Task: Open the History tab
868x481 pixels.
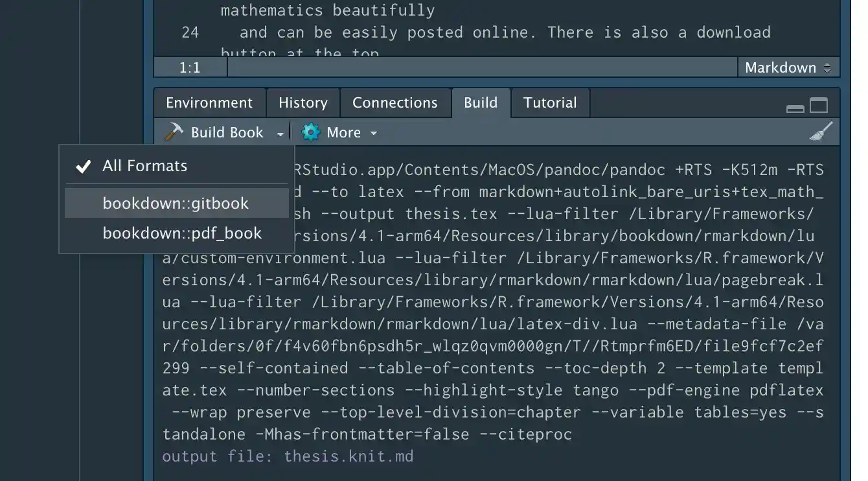Action: (303, 103)
